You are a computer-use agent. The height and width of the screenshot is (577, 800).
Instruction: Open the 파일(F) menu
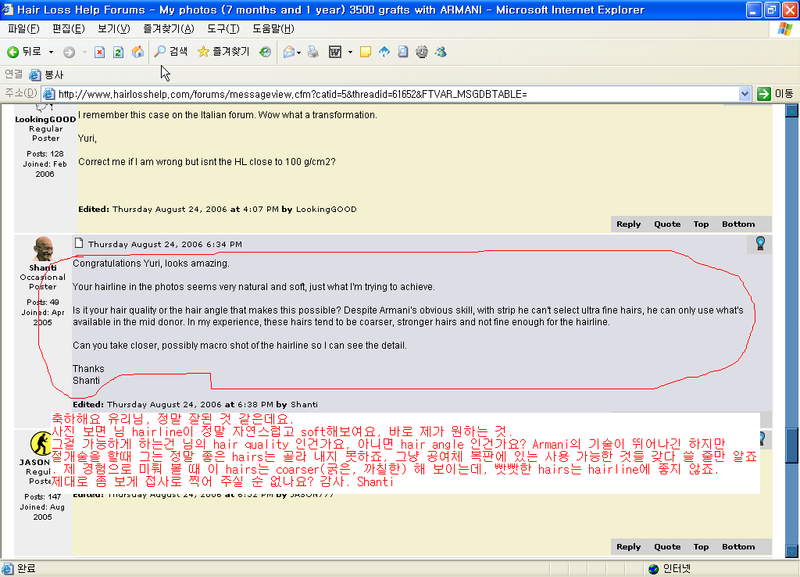(x=23, y=29)
